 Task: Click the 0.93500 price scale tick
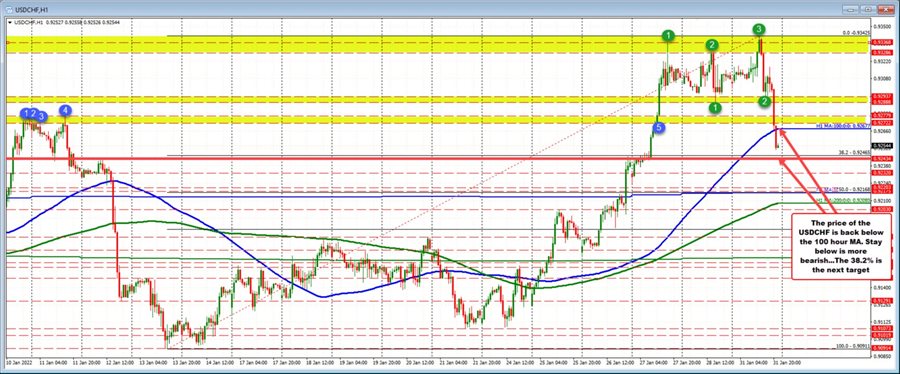click(881, 26)
